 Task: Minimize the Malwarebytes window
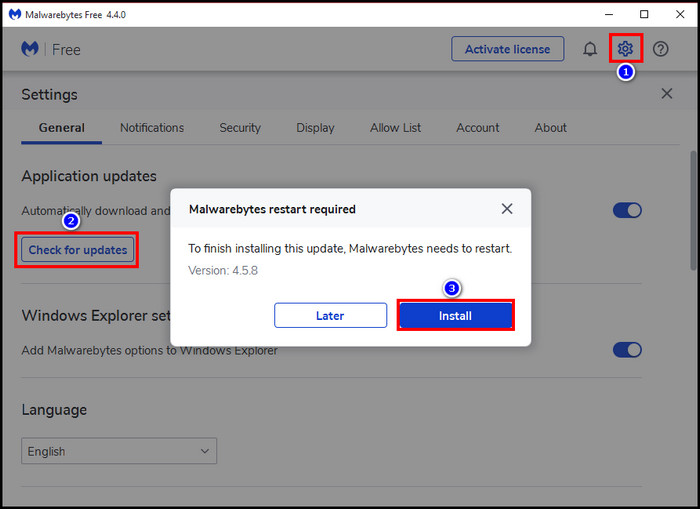608,14
